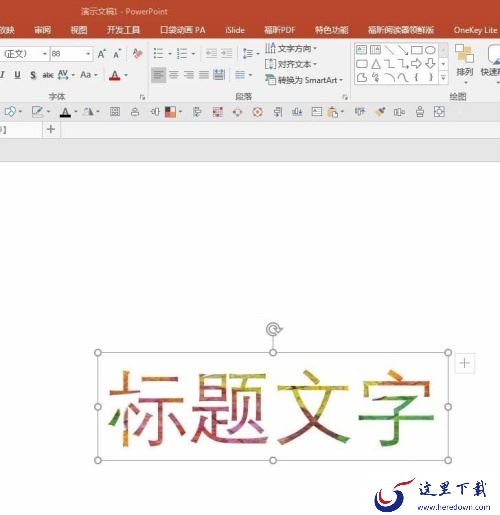Click the 排列 arrange button

[464, 63]
